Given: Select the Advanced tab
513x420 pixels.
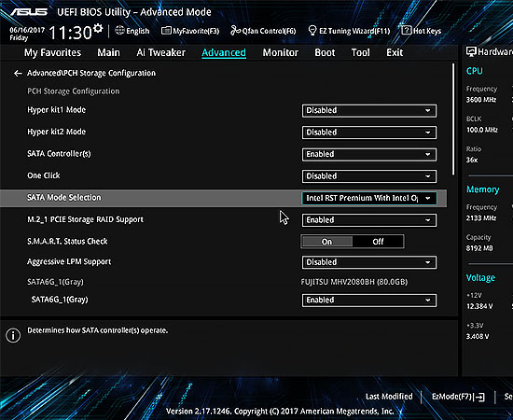Looking at the screenshot, I should [224, 52].
